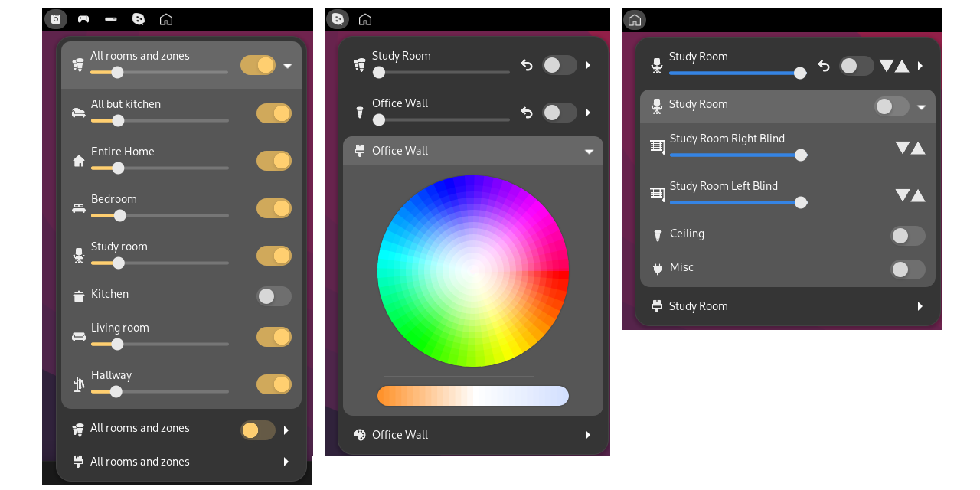Viewport: 980px width, 490px height.
Task: Click the Entire Home label
Action: [x=122, y=152]
